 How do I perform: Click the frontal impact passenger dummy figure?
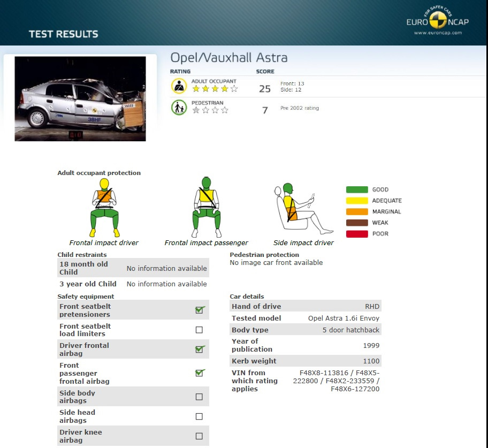pyautogui.click(x=207, y=207)
